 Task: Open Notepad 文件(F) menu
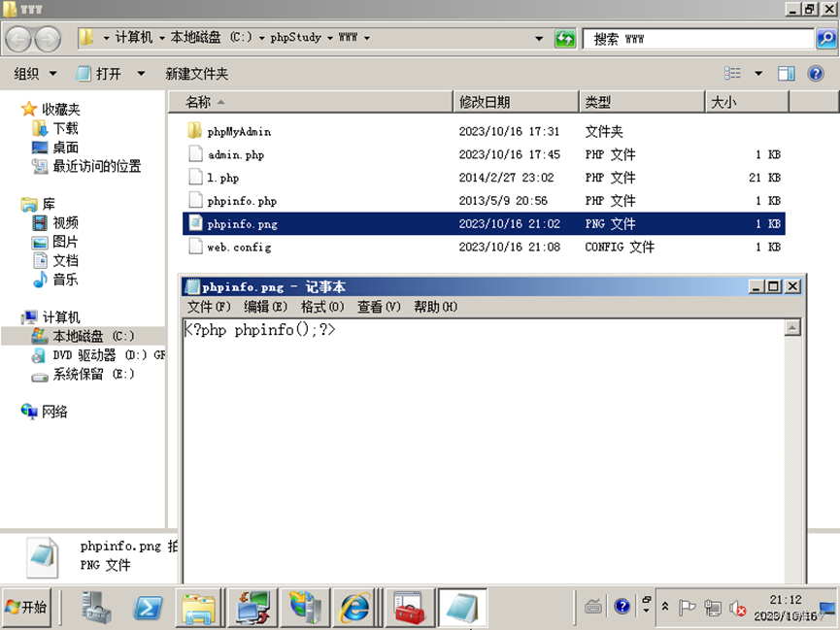[x=209, y=307]
